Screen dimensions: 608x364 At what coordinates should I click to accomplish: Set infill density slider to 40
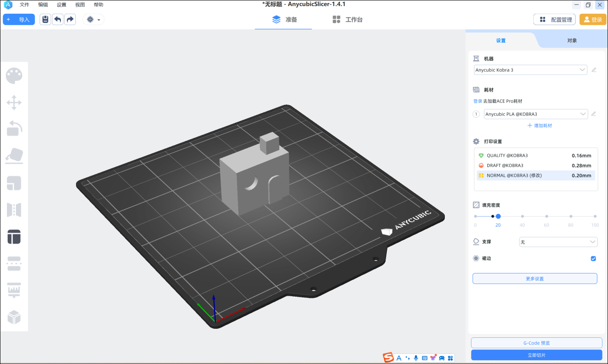click(522, 216)
